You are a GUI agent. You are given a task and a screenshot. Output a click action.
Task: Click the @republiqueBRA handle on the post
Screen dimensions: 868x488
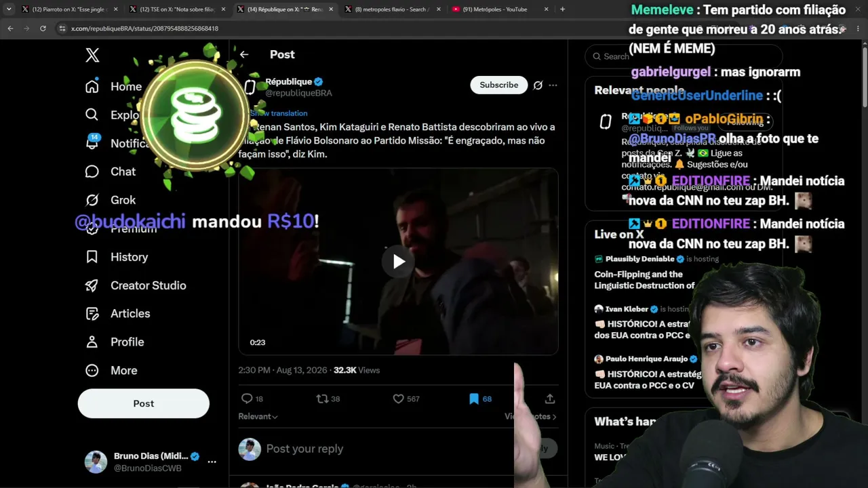(298, 93)
